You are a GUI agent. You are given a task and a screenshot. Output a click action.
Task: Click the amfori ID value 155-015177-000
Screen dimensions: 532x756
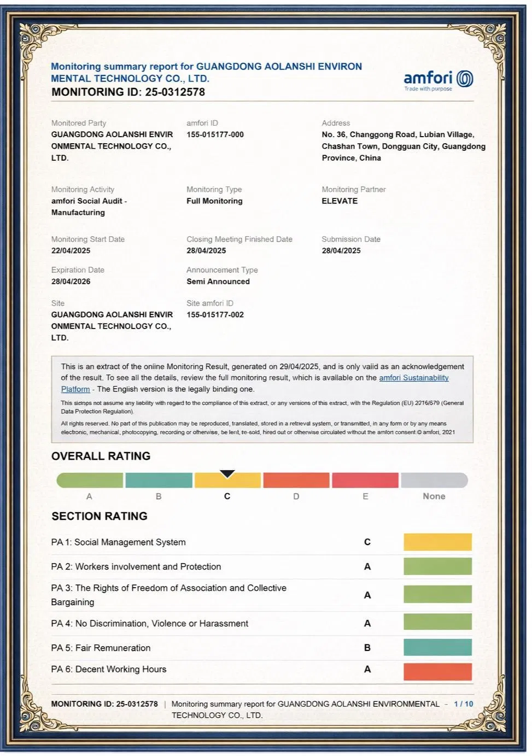(215, 134)
